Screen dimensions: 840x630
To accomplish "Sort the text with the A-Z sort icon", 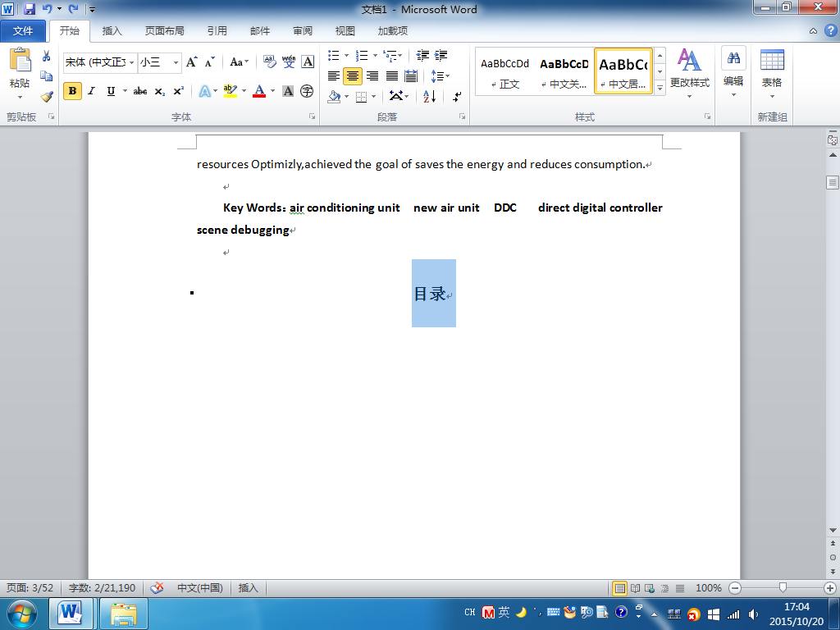I will coord(430,97).
